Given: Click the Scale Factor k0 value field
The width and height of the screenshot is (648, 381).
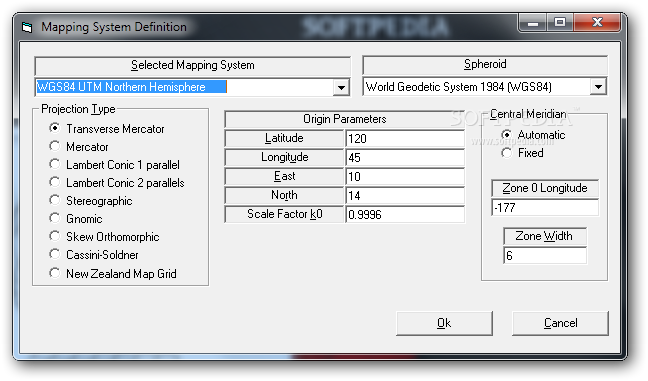Looking at the screenshot, I should pyautogui.click(x=405, y=214).
